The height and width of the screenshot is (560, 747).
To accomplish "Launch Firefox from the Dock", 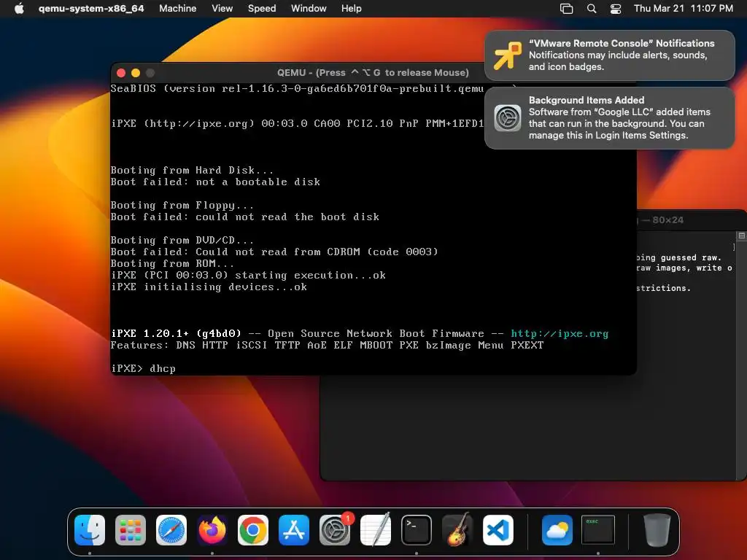I will point(212,530).
